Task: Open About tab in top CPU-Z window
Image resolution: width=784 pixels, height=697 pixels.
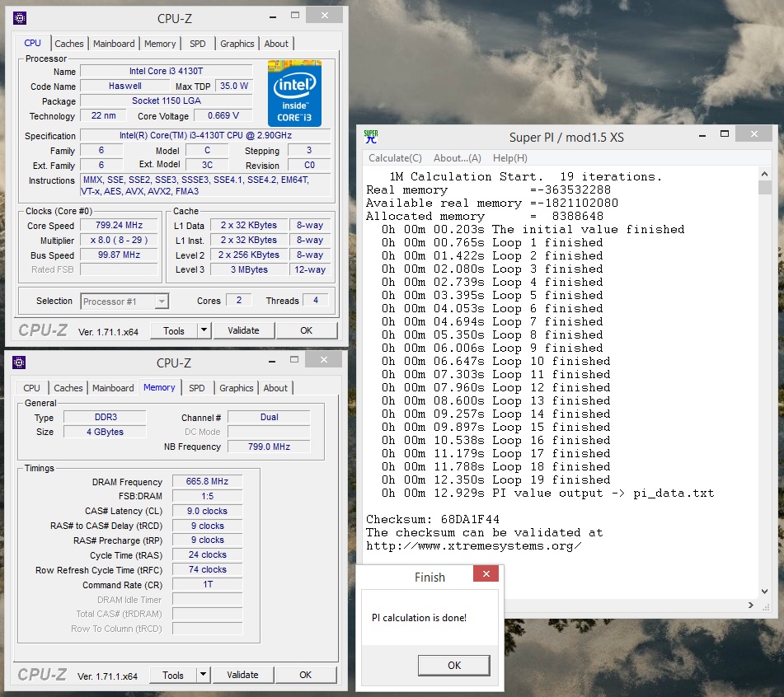Action: tap(276, 44)
